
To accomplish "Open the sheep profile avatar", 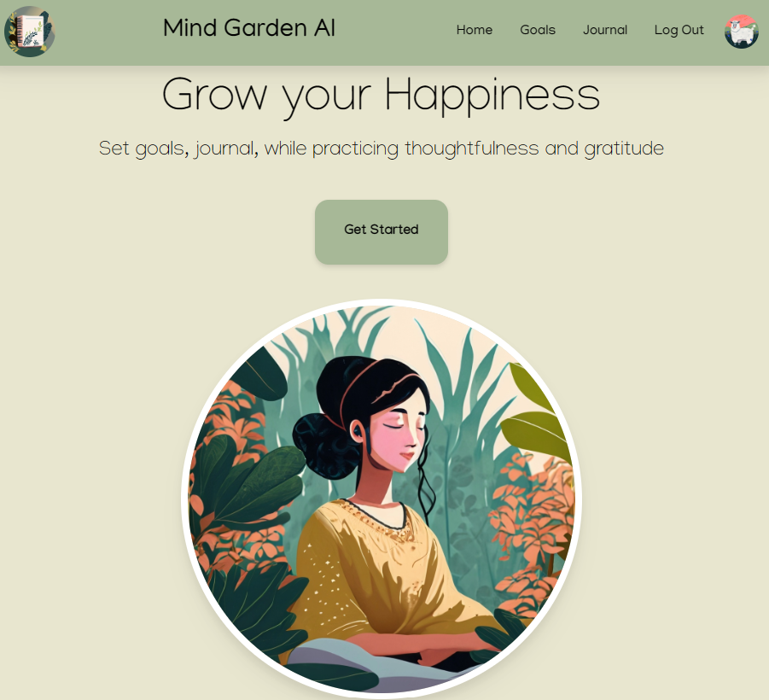I will [742, 32].
